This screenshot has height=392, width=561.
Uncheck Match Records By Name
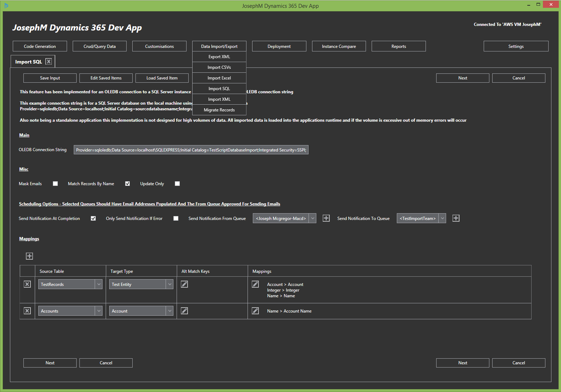coord(128,183)
